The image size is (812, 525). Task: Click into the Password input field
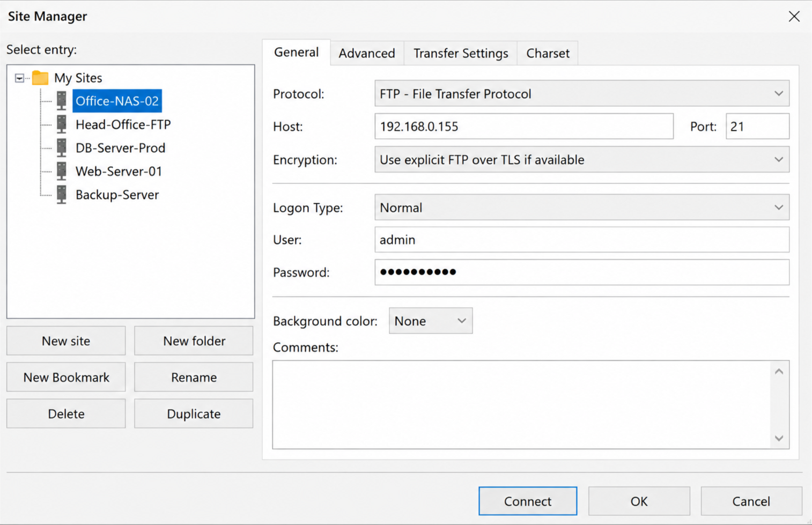pos(582,272)
